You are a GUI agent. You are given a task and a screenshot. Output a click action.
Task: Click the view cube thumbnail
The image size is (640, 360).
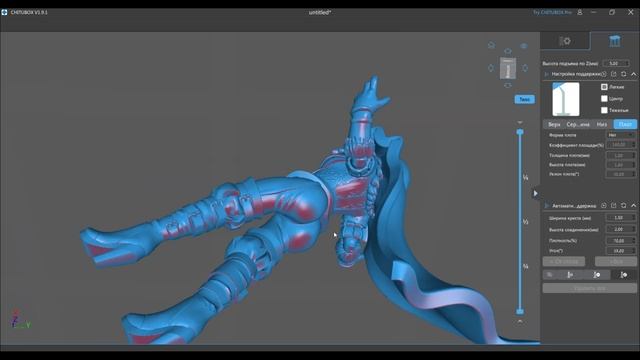(508, 68)
